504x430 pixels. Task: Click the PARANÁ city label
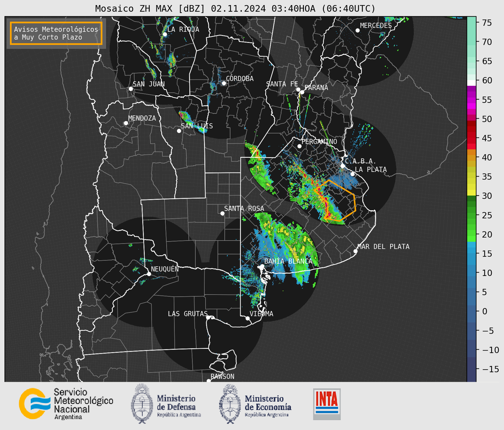tap(316, 88)
